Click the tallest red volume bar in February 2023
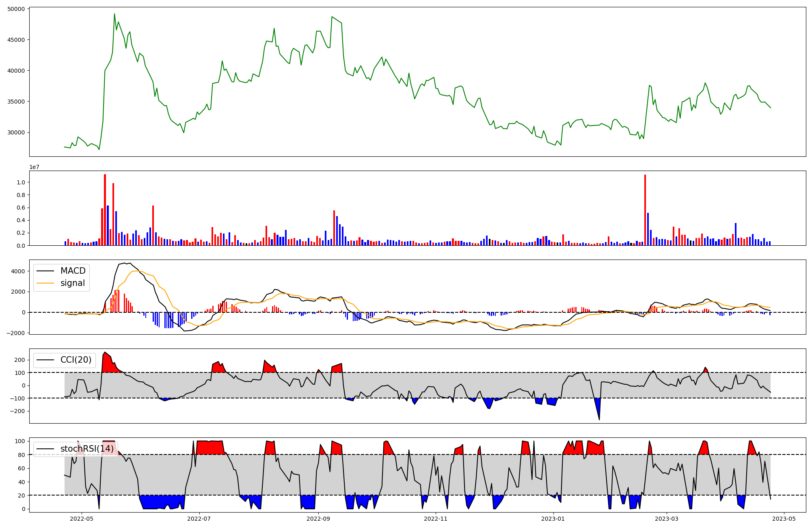 pyautogui.click(x=645, y=209)
